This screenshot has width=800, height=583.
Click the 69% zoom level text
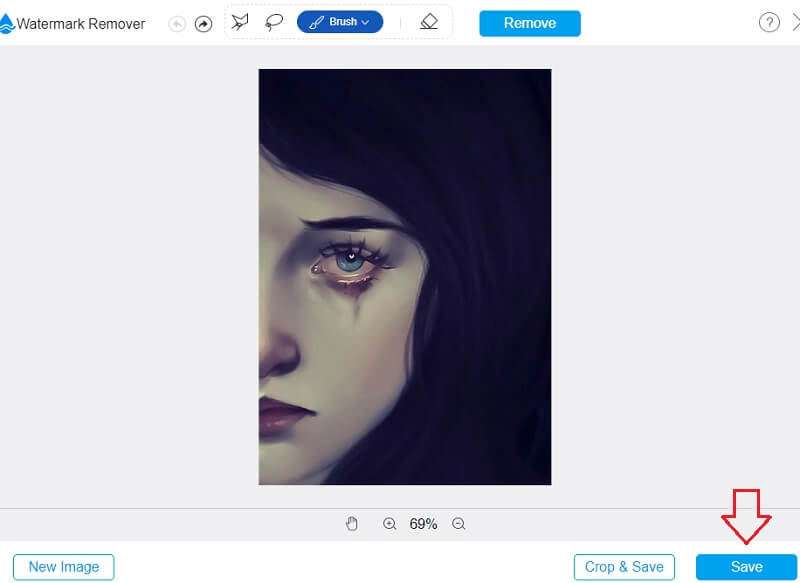[x=423, y=523]
